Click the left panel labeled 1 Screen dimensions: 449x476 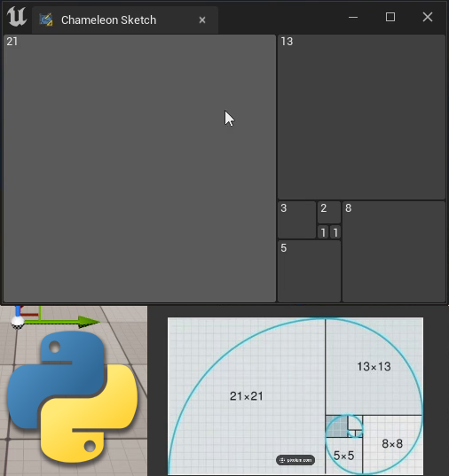pyautogui.click(x=323, y=232)
